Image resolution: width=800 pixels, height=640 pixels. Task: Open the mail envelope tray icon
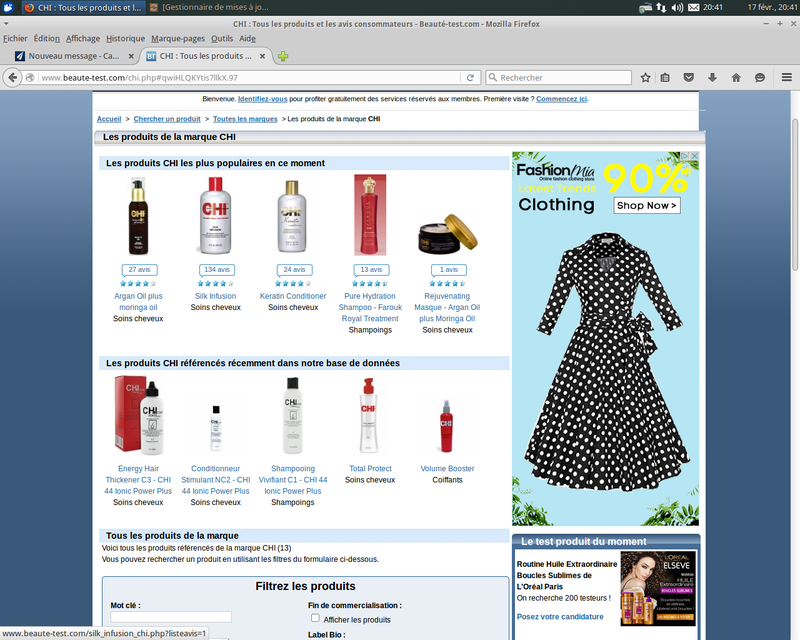(x=693, y=7)
